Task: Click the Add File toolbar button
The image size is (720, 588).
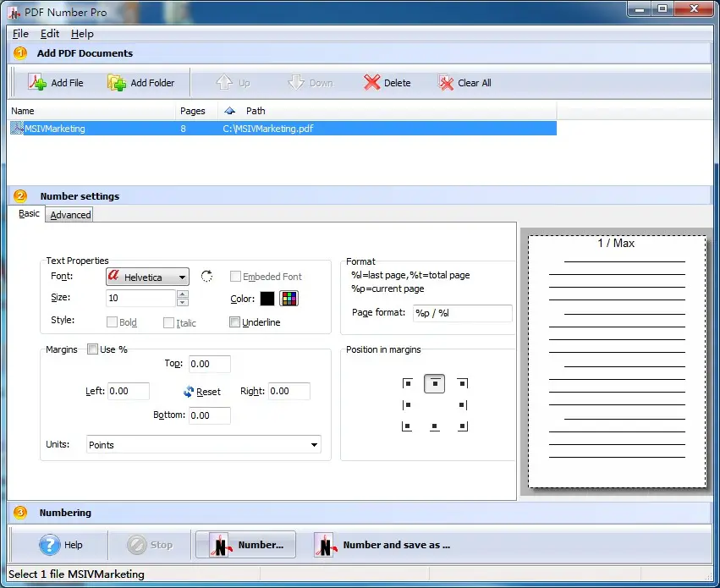Action: [x=56, y=83]
